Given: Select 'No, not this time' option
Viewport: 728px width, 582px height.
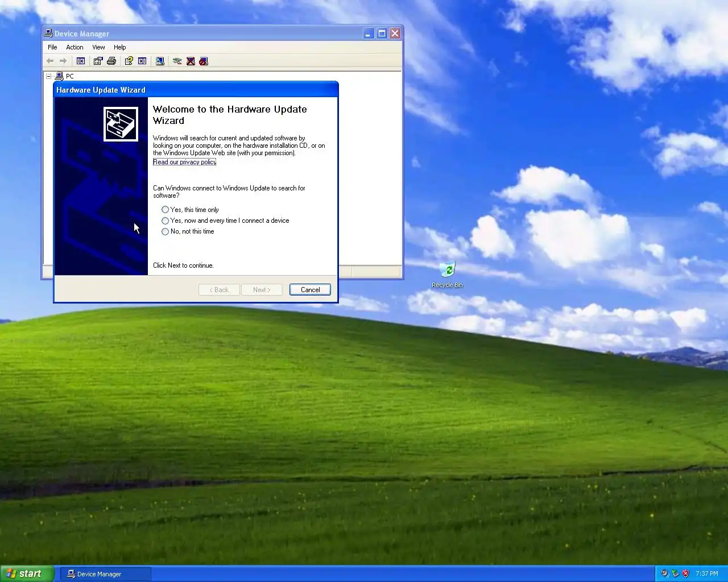Looking at the screenshot, I should point(188,231).
